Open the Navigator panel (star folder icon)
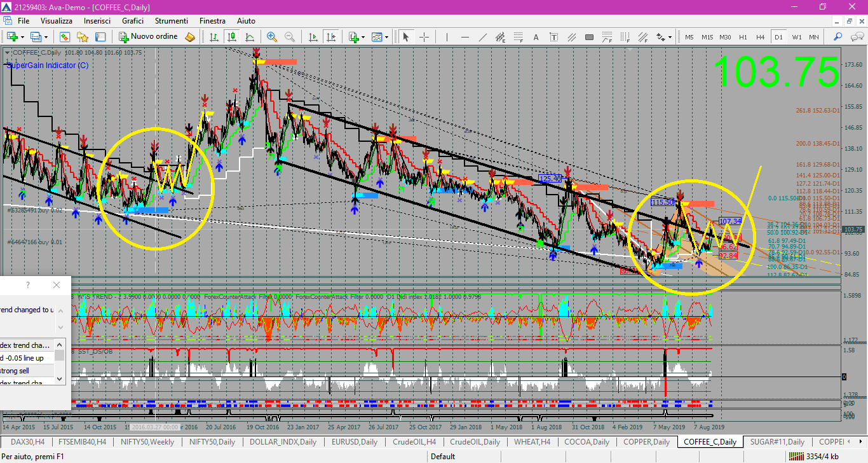This screenshot has width=868, height=463. click(x=83, y=37)
